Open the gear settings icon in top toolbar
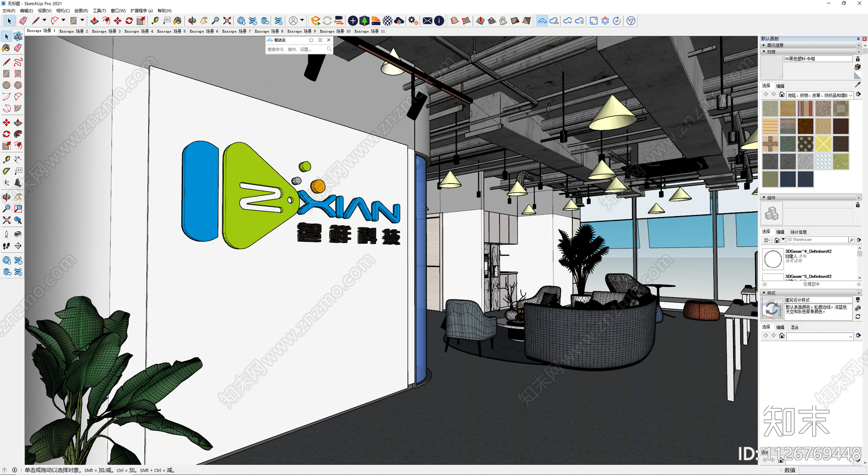The height and width of the screenshot is (475, 868). tap(413, 21)
